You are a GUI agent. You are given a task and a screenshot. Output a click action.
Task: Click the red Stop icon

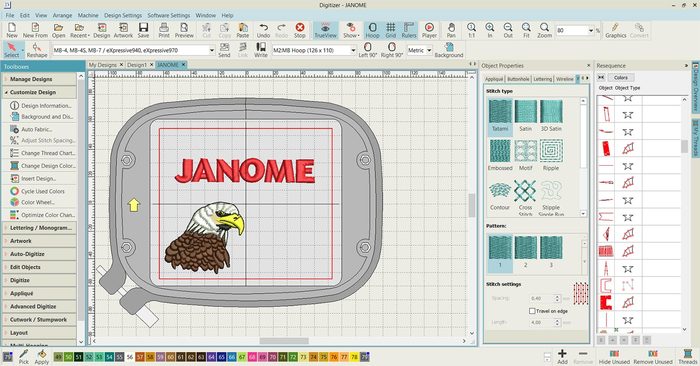[300, 30]
